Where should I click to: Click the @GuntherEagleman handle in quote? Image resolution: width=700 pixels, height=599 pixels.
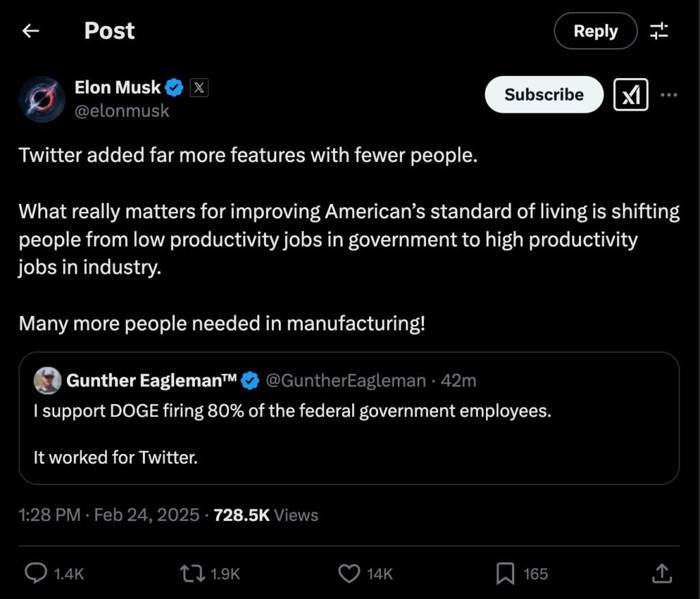click(345, 381)
